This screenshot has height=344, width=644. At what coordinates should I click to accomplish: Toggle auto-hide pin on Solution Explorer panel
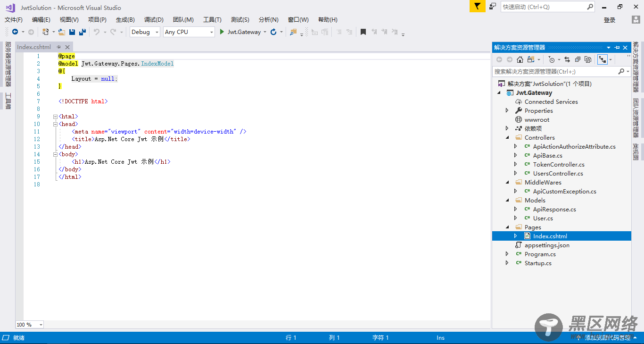(x=617, y=48)
